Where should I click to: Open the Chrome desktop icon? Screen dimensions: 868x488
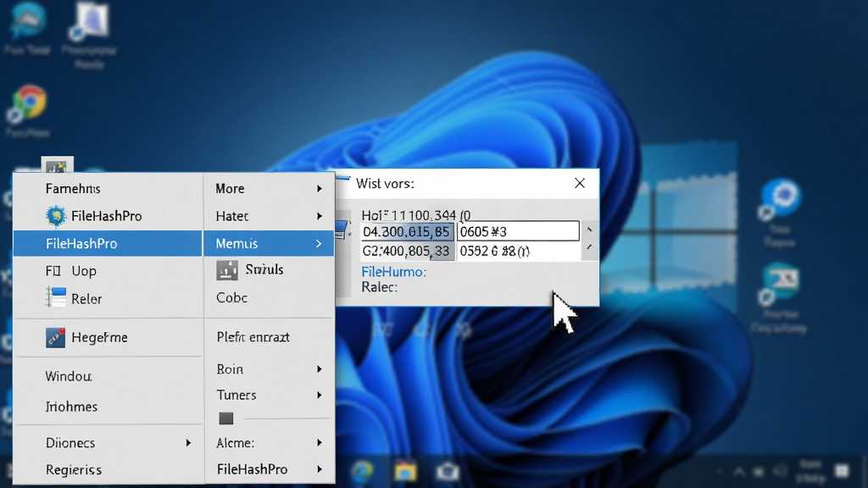[28, 103]
